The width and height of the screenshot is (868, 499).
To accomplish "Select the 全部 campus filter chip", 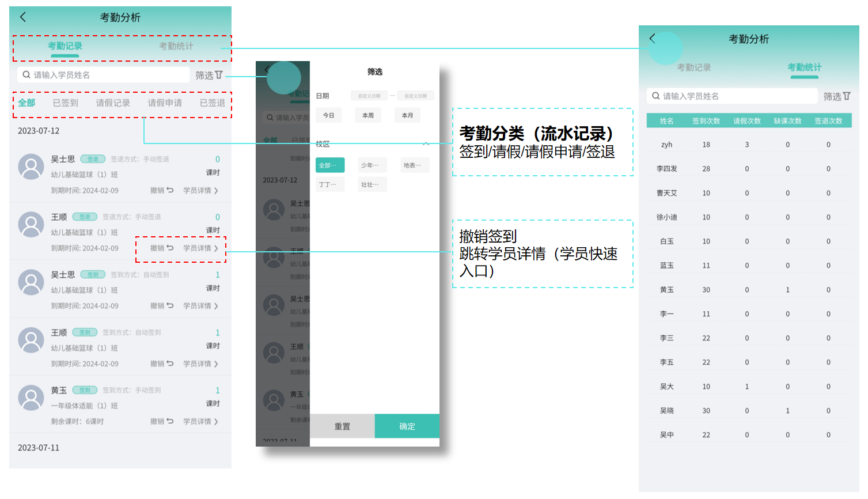I will 329,165.
